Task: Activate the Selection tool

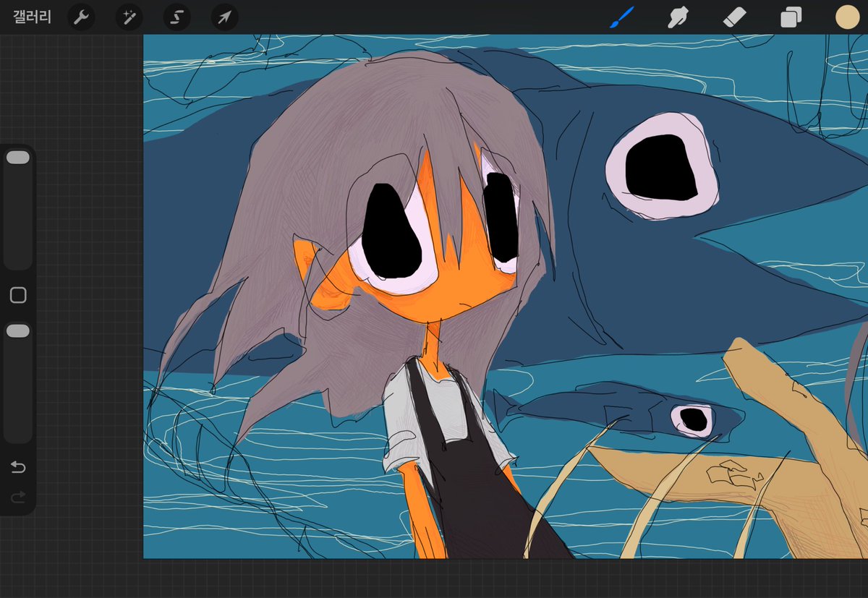Action: coord(176,17)
